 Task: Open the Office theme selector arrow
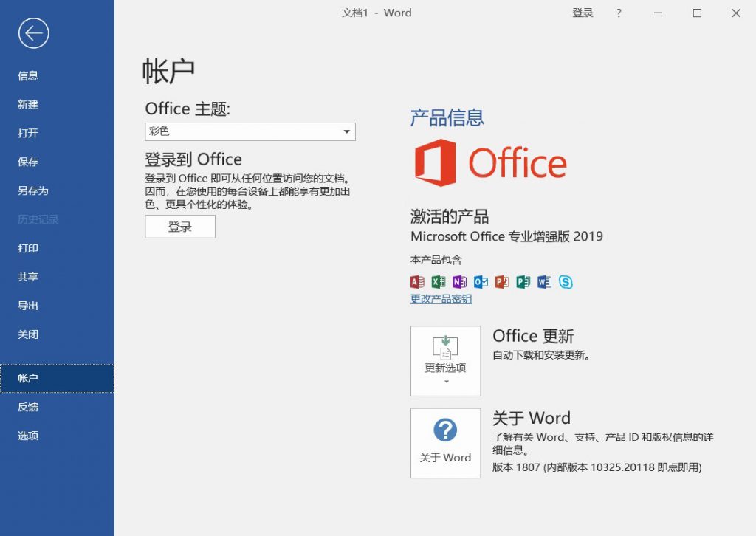346,131
